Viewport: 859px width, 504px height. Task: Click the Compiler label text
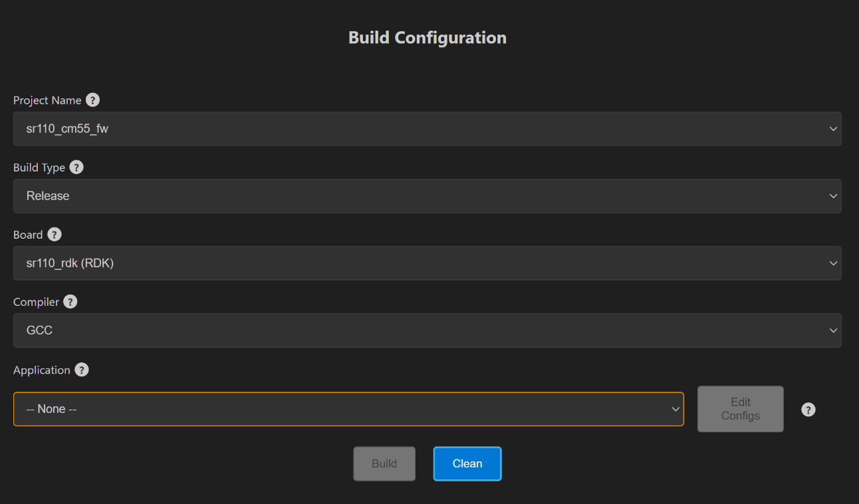coord(36,302)
